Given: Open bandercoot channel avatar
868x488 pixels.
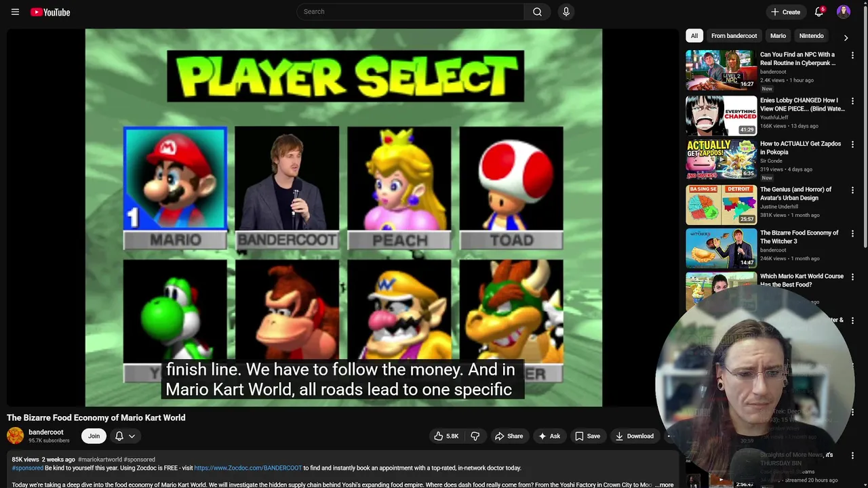Looking at the screenshot, I should pos(15,436).
